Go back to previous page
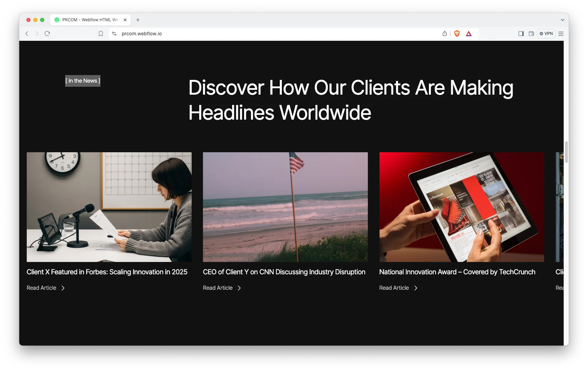This screenshot has width=588, height=371. (27, 34)
